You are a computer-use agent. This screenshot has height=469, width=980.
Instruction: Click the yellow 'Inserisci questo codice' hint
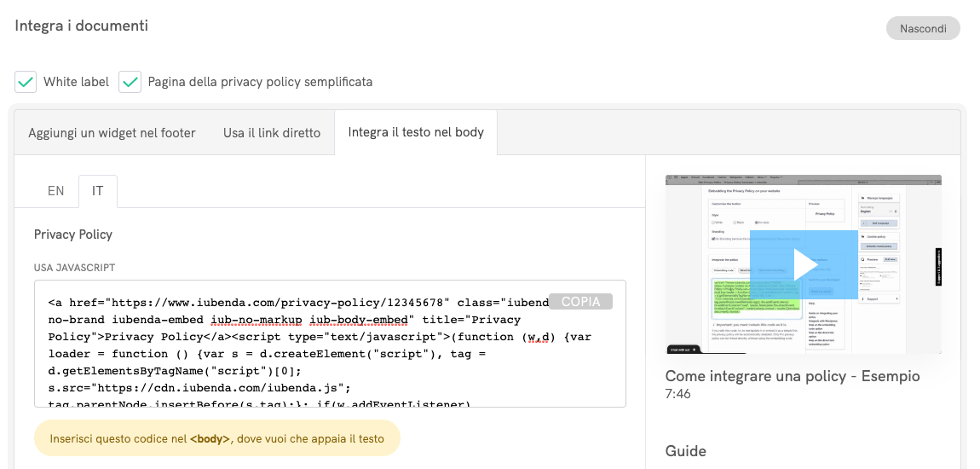click(216, 439)
